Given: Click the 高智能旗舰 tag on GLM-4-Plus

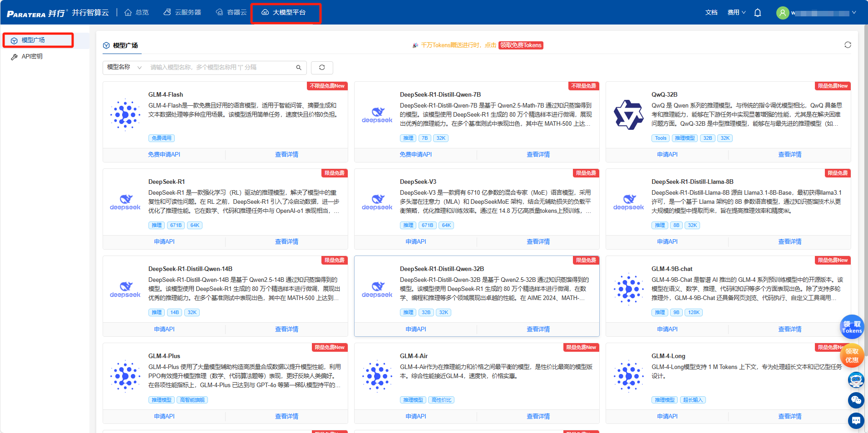Looking at the screenshot, I should [192, 400].
